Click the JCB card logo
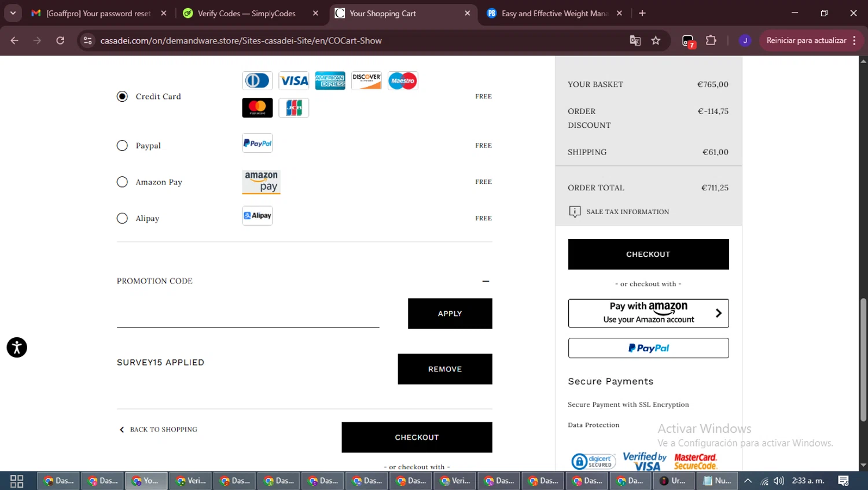This screenshot has width=868, height=490. [x=294, y=108]
